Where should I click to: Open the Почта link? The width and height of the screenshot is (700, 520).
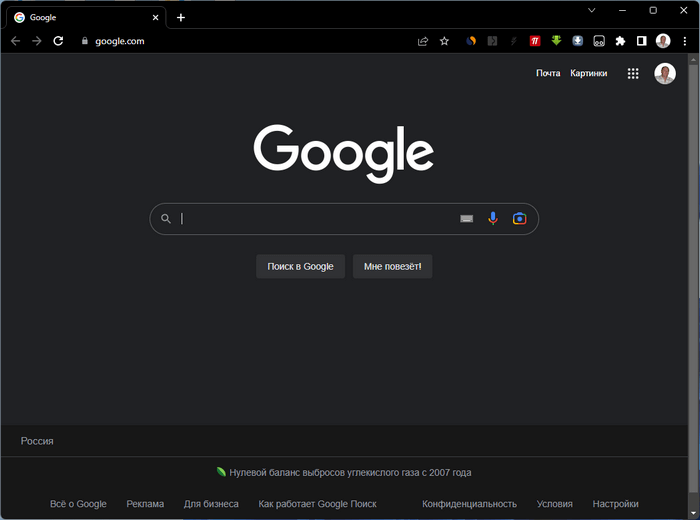(548, 73)
